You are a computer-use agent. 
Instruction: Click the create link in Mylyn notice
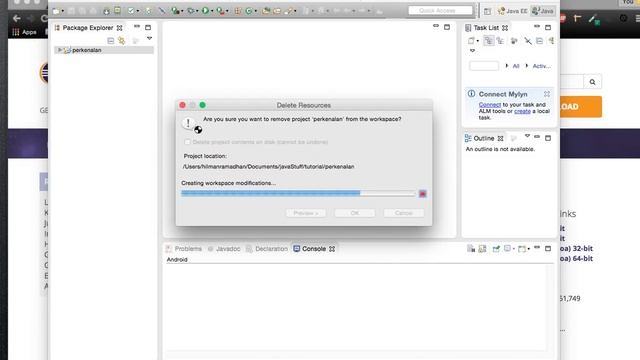[x=522, y=111]
